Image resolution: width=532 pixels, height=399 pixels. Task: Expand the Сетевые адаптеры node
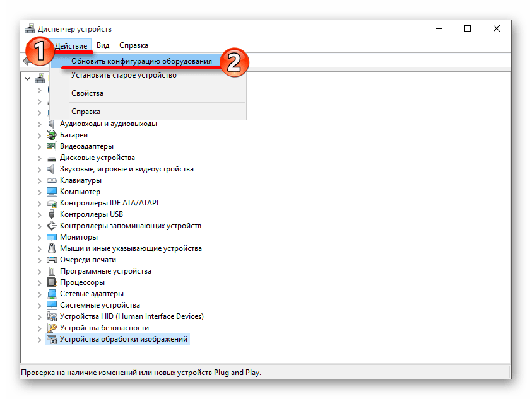pos(39,294)
